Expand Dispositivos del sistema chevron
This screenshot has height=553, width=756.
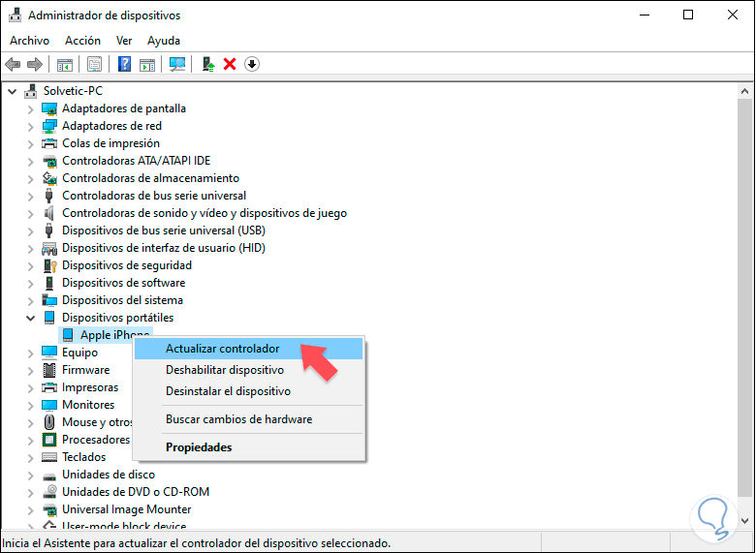pos(31,300)
